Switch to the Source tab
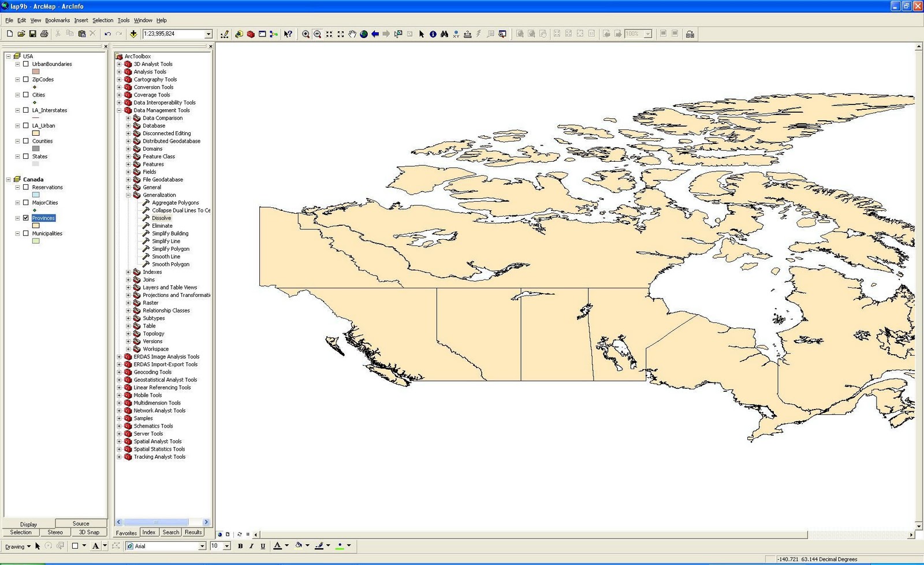The width and height of the screenshot is (924, 565). pyautogui.click(x=81, y=523)
